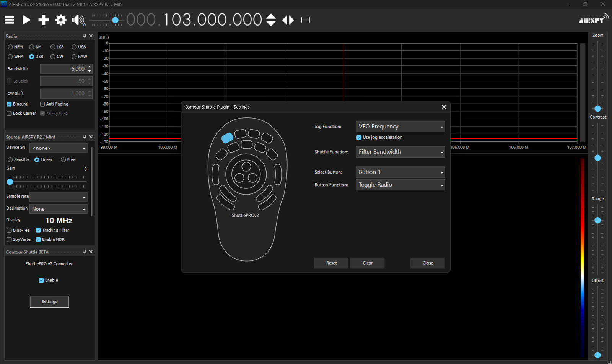The width and height of the screenshot is (612, 364).
Task: Increase Bandwidth with the up spinner arrow
Action: (x=90, y=67)
